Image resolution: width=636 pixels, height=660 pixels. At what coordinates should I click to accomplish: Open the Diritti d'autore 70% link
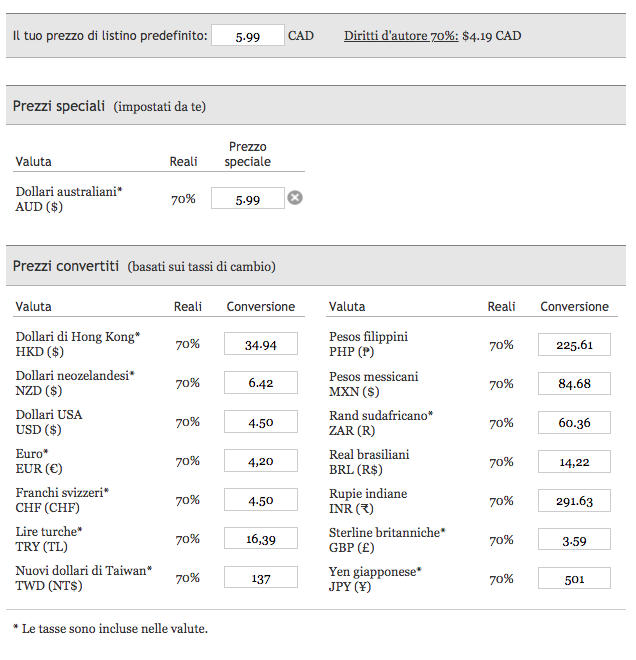(x=401, y=36)
